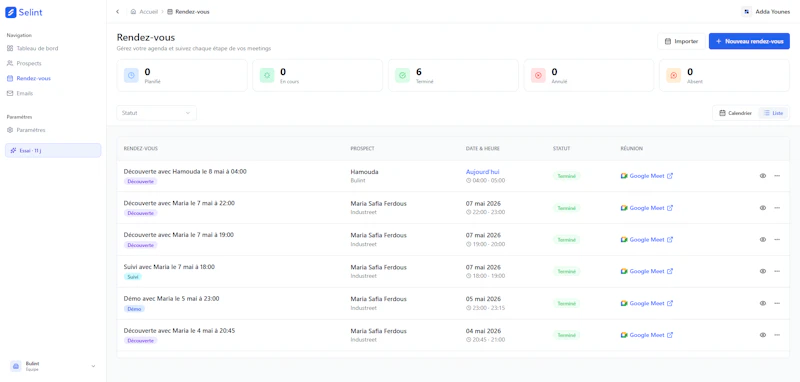View details eye icon for Hamouda meeting
Viewport: 800px width, 382px height.
763,176
